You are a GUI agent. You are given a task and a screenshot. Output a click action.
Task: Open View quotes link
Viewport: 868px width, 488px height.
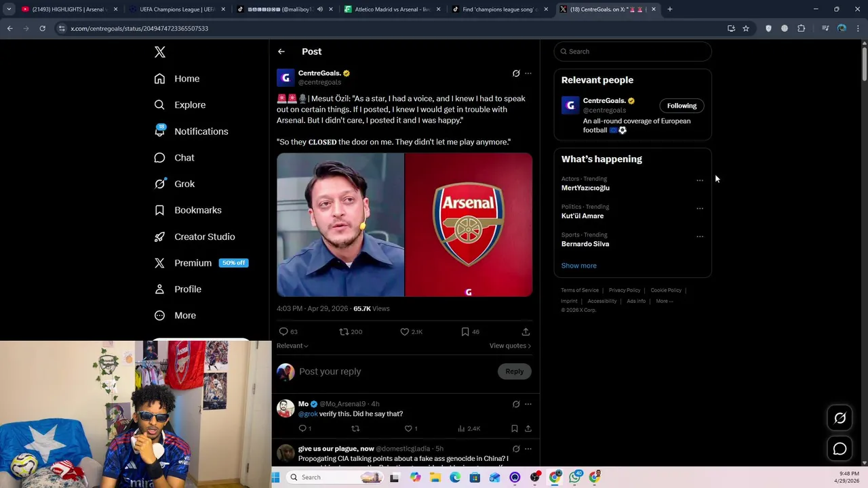coord(510,346)
